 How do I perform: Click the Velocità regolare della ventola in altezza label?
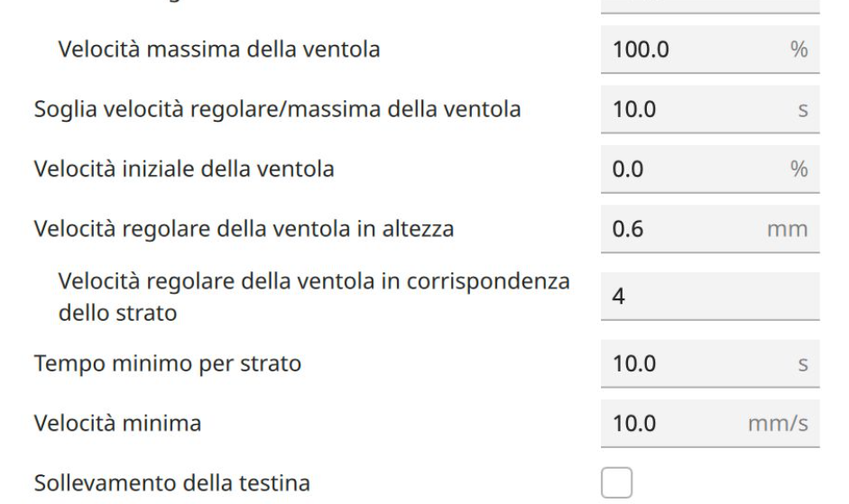click(244, 229)
